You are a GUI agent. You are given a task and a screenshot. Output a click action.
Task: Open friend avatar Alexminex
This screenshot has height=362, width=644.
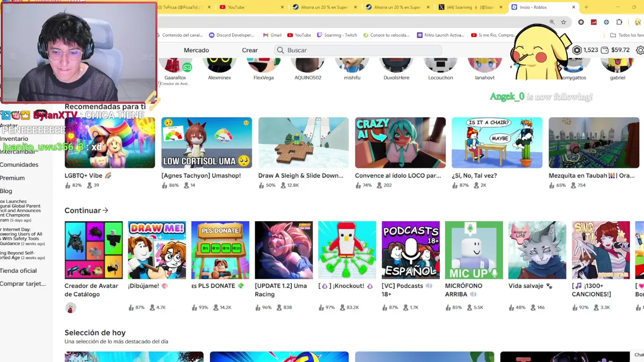tap(219, 65)
